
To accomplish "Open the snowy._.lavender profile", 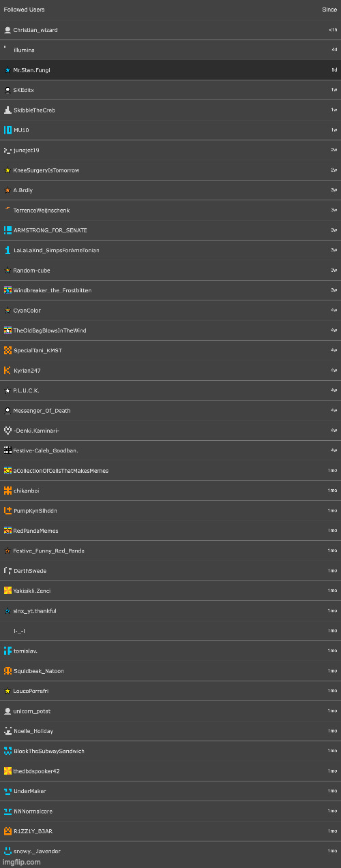I will click(37, 851).
